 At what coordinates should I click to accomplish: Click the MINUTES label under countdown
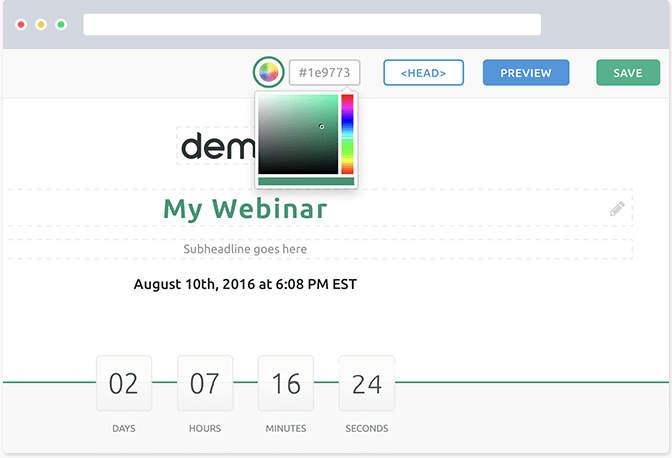(286, 428)
